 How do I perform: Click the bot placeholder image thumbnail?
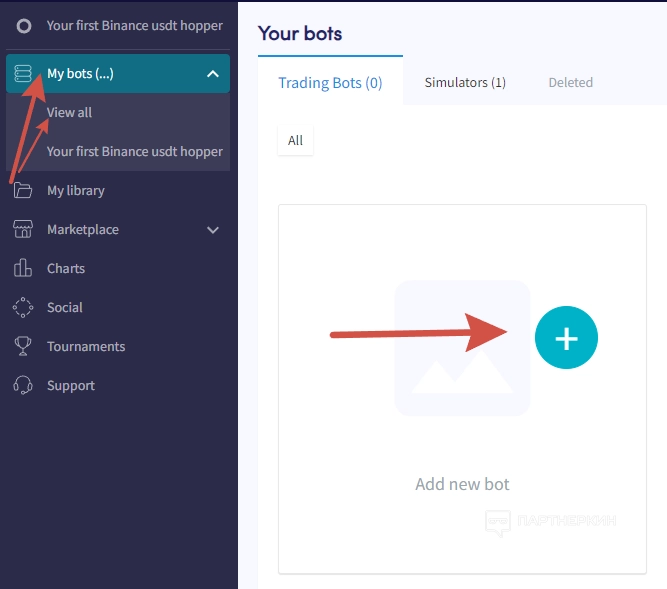click(462, 348)
